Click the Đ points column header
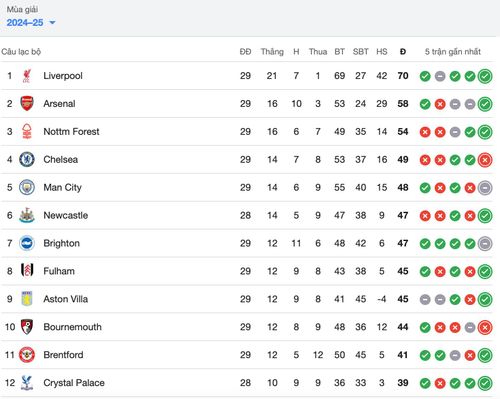Viewport: 500px width, 399px height. click(x=403, y=52)
